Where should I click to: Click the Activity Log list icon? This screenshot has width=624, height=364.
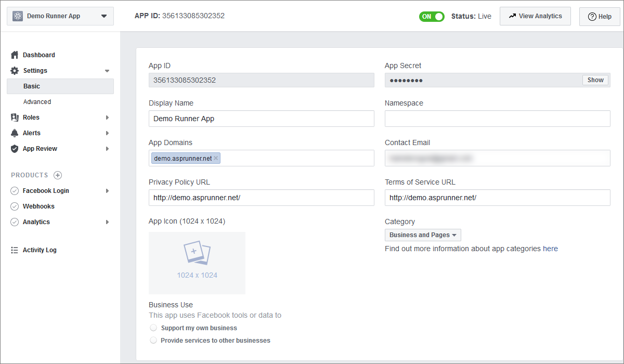(x=15, y=250)
